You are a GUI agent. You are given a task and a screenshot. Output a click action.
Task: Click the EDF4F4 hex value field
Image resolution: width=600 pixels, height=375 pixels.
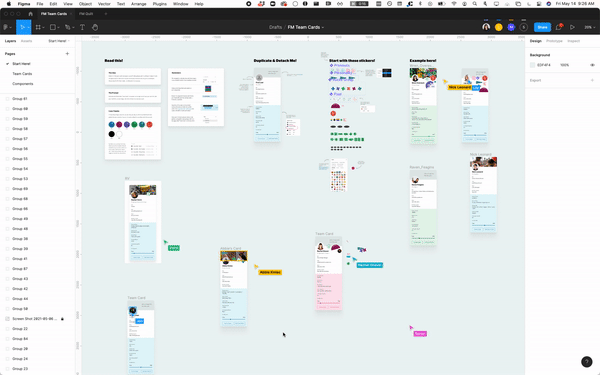pos(544,65)
